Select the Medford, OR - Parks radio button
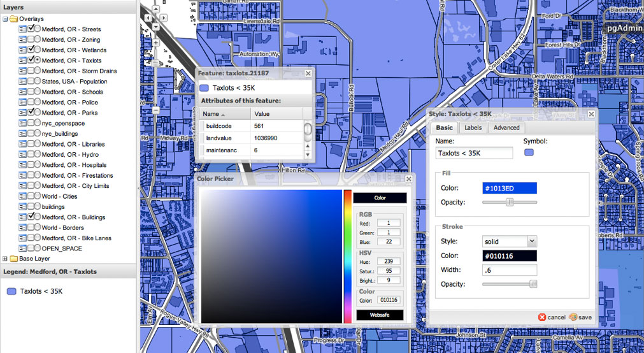644x353 pixels. [38, 113]
